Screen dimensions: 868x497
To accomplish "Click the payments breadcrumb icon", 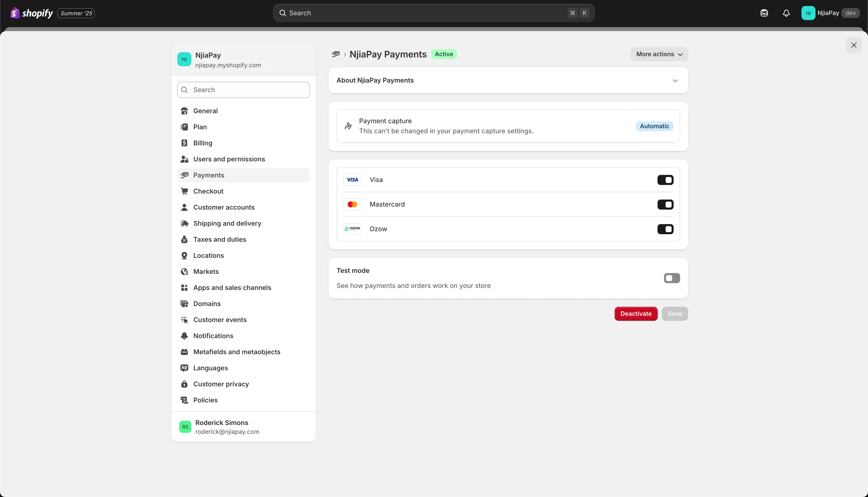I will [x=335, y=54].
